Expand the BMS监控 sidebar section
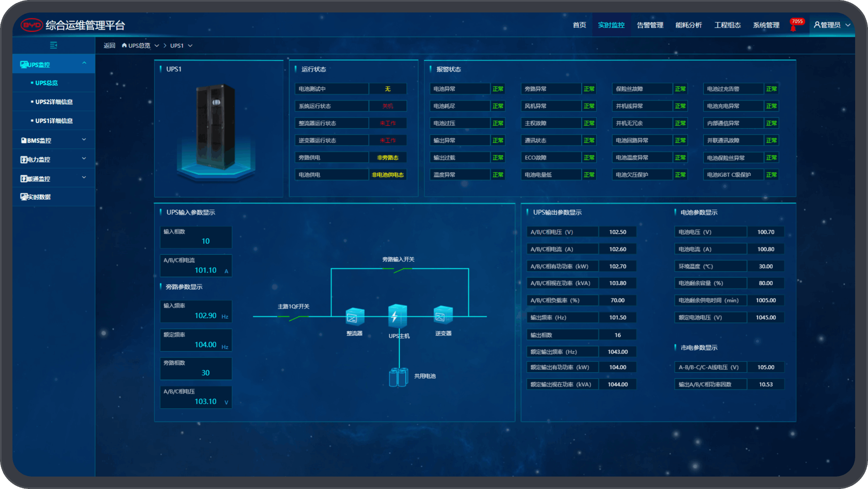The width and height of the screenshot is (868, 489). point(84,140)
